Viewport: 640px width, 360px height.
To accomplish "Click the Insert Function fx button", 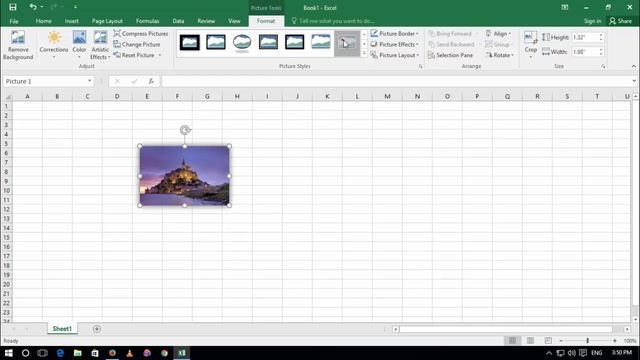I will [x=151, y=81].
